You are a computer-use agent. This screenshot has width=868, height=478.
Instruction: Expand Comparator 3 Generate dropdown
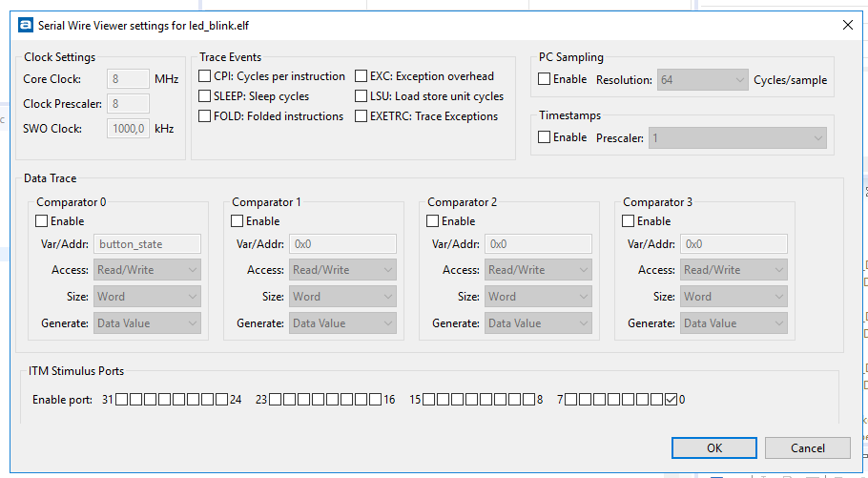click(734, 322)
